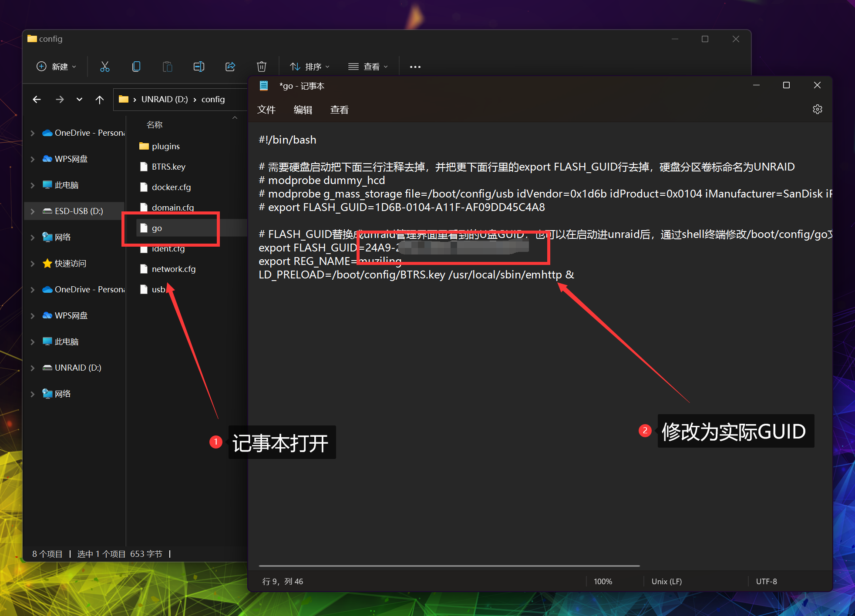Select the network.cfg file
This screenshot has width=855, height=616.
(x=173, y=269)
